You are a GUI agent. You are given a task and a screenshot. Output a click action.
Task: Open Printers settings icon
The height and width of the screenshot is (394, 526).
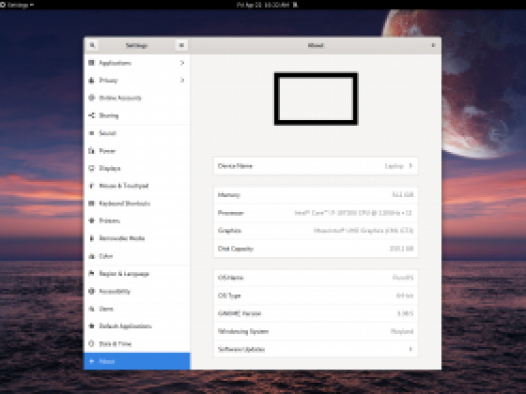tap(92, 221)
